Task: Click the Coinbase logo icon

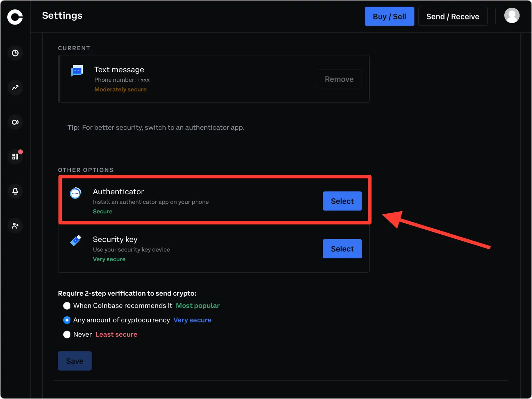Action: click(x=15, y=17)
